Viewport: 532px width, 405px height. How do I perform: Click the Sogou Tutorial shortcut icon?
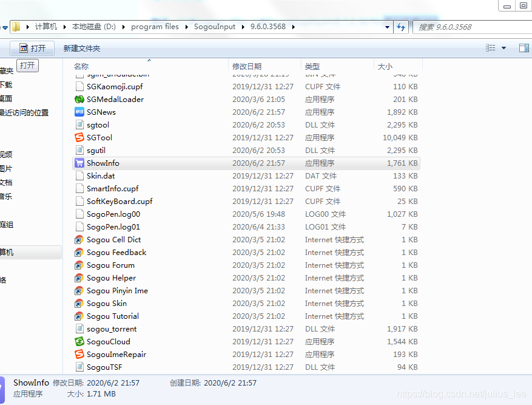pos(79,316)
